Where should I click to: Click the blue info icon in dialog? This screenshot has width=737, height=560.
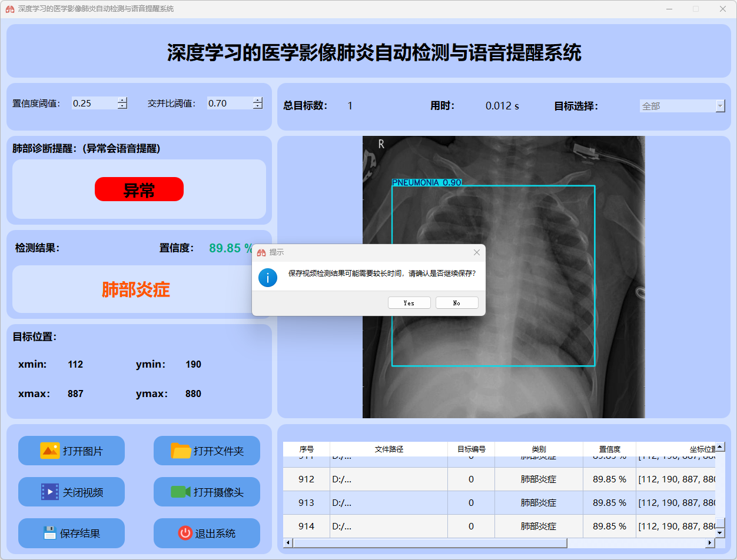point(268,278)
